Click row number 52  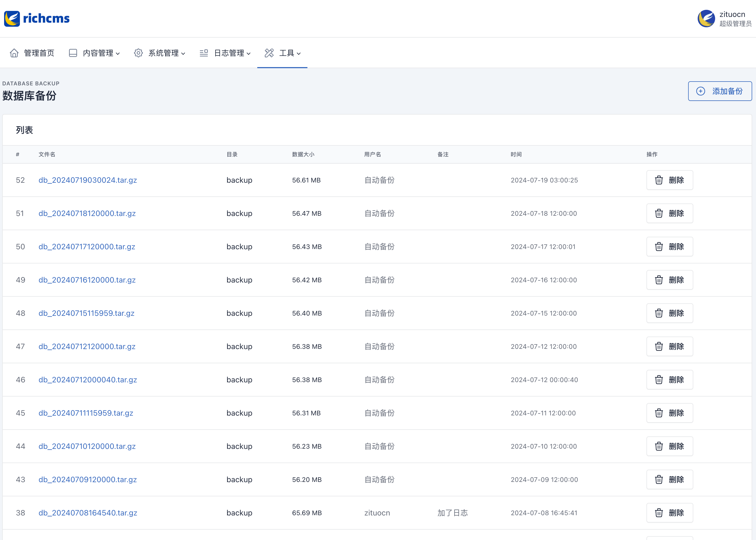coord(20,180)
